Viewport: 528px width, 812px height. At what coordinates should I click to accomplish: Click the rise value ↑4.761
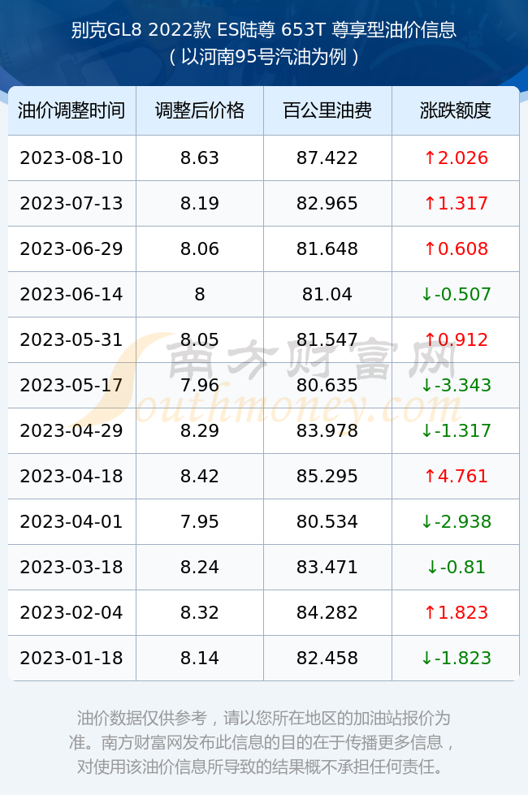(456, 476)
